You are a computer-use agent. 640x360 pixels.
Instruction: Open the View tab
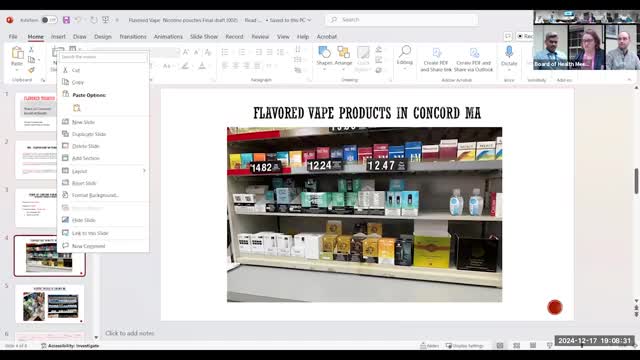coord(283,37)
